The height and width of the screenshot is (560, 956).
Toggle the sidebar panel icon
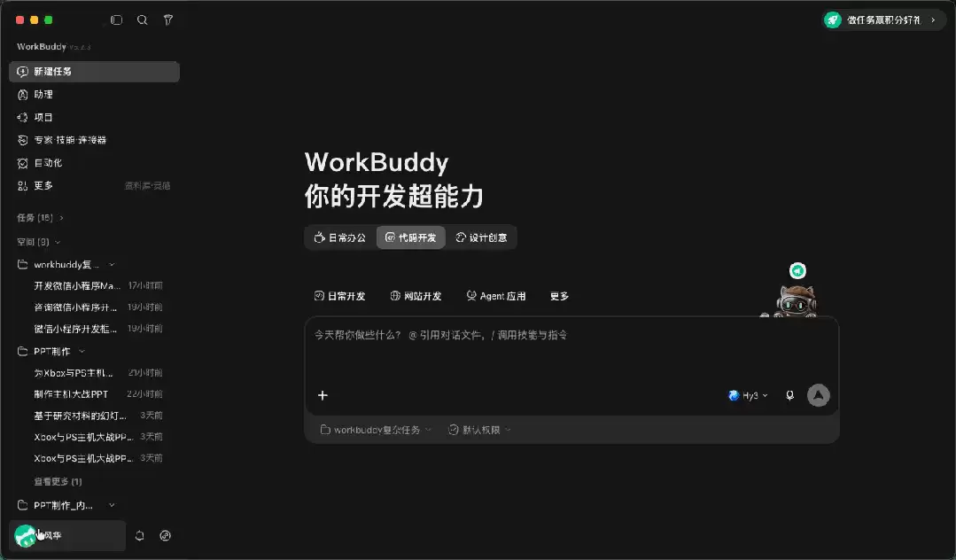click(x=116, y=20)
